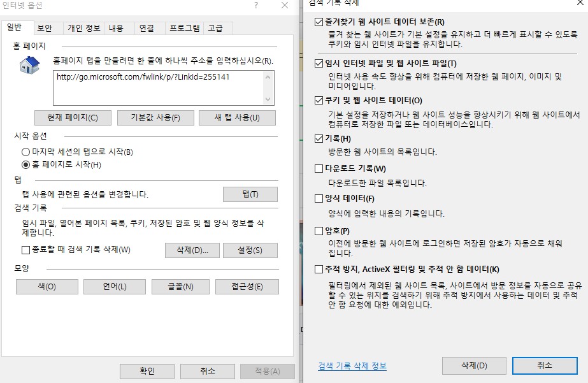Image resolution: width=588 pixels, height=383 pixels.
Task: Switch to the 프로그램 tab
Action: 185,28
